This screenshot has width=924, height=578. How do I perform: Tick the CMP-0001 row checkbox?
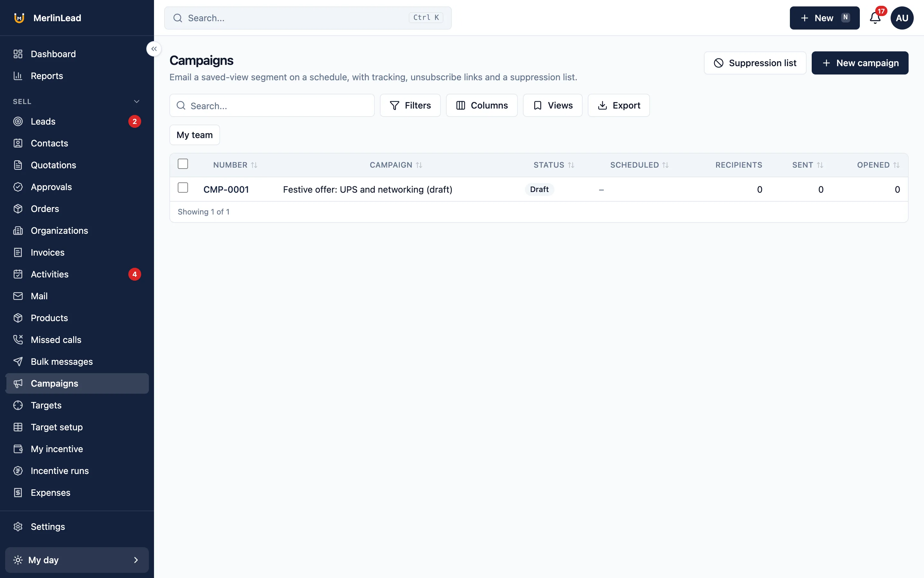[183, 188]
